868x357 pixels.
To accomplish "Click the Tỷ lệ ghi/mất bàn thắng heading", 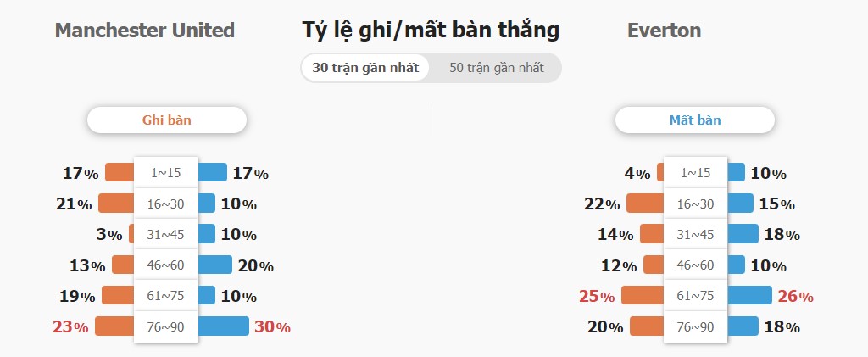I will [x=431, y=31].
